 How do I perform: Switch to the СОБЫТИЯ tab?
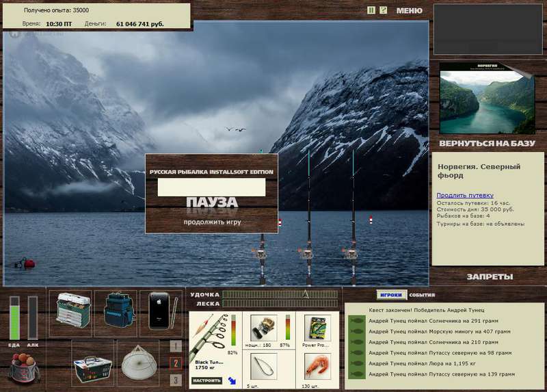(x=422, y=295)
